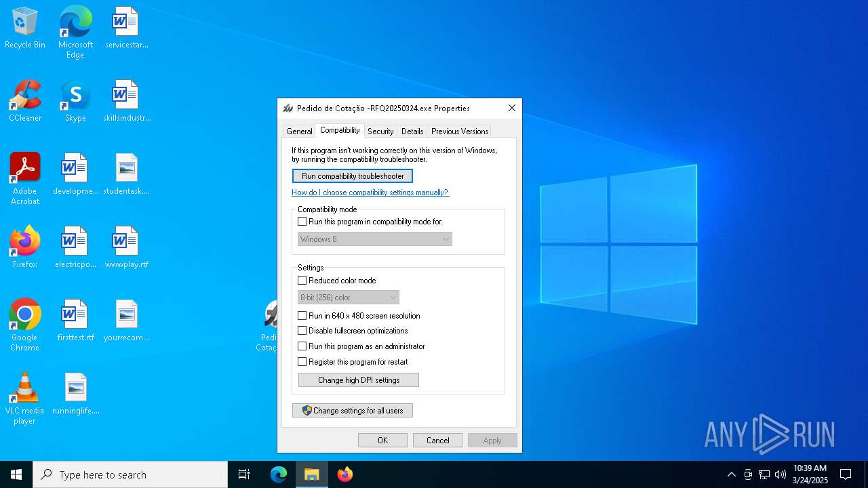This screenshot has width=868, height=488.
Task: Launch Firefox from the taskbar
Action: coord(345,474)
